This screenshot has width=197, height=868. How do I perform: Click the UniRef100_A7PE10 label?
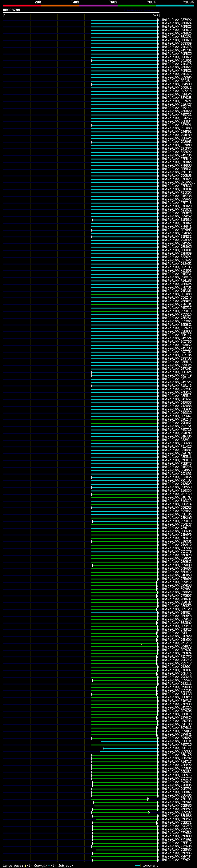coord(177,843)
